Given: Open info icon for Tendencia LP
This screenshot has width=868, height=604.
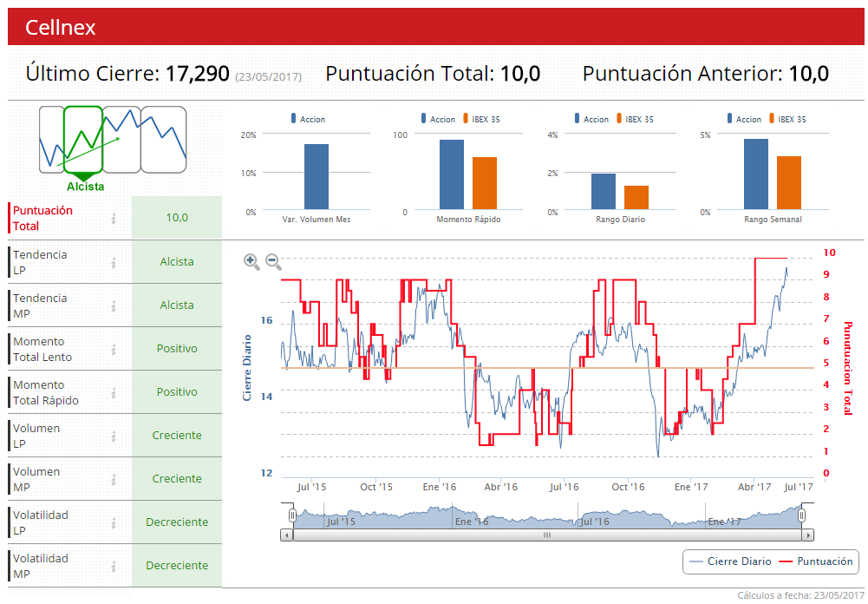Looking at the screenshot, I should [x=114, y=263].
